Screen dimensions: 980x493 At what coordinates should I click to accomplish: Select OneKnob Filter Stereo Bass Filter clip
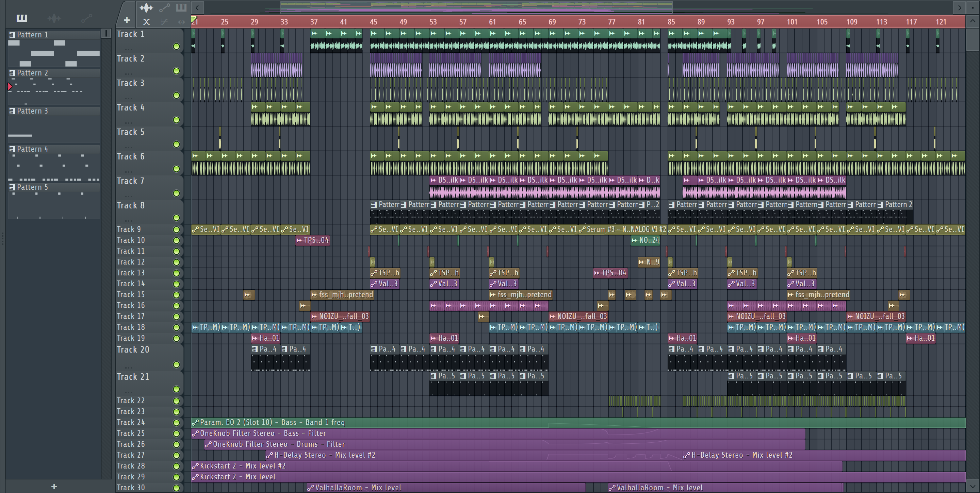click(498, 433)
